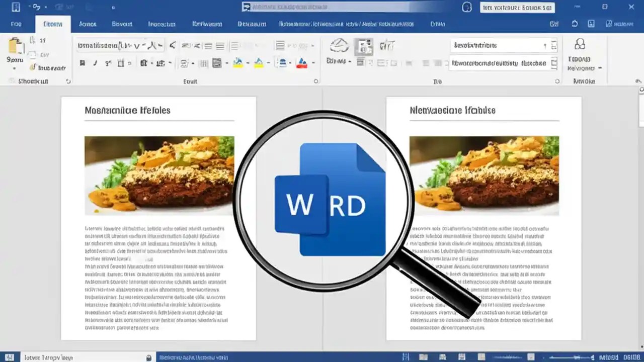Click the Editor person icon on the right
The height and width of the screenshot is (362, 644).
pos(580,45)
